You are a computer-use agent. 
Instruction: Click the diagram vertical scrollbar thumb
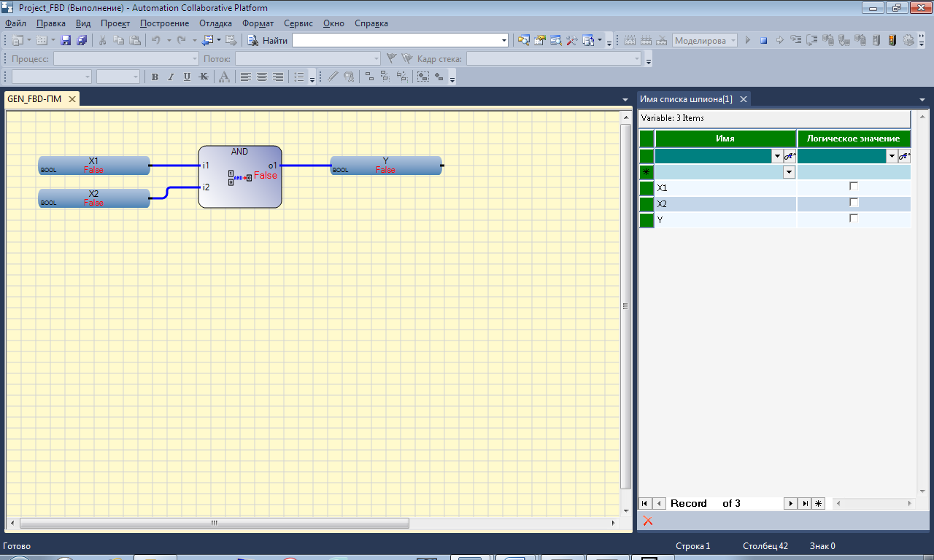click(625, 306)
